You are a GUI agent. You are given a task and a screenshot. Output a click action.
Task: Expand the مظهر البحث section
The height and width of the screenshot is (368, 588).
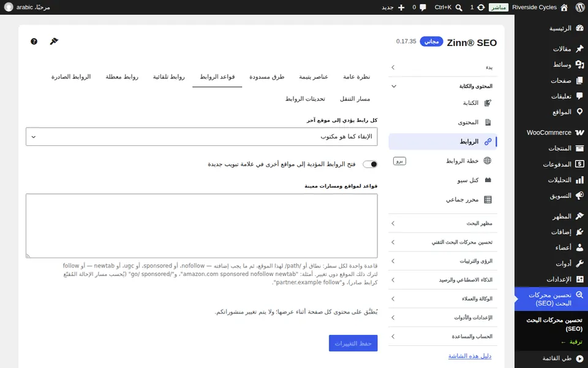tap(443, 223)
